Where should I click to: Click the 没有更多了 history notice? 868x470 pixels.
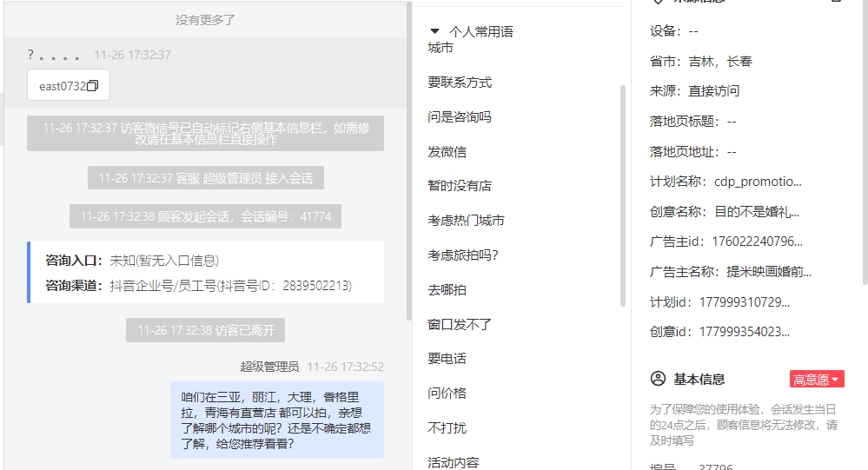pyautogui.click(x=205, y=20)
